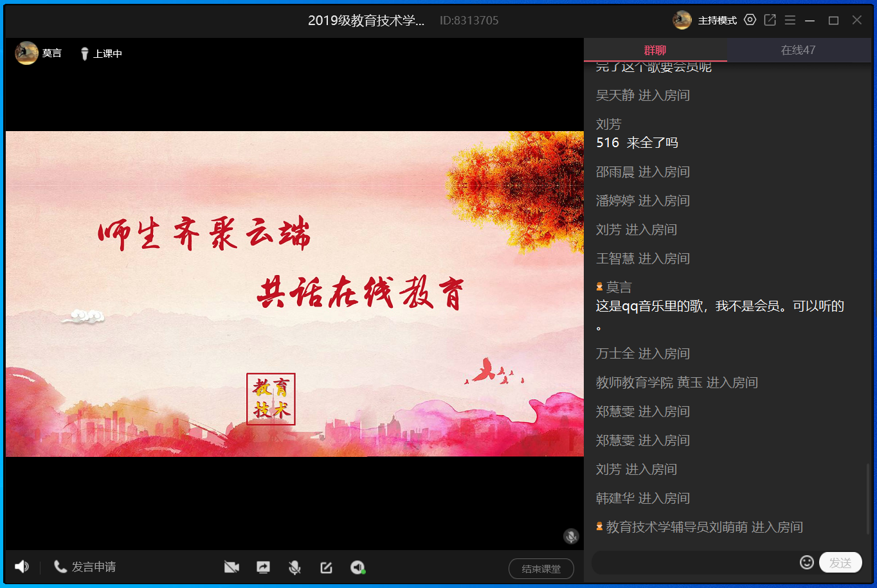Viewport: 877px width, 588px height.
Task: Click the 发送 send button
Action: click(840, 563)
